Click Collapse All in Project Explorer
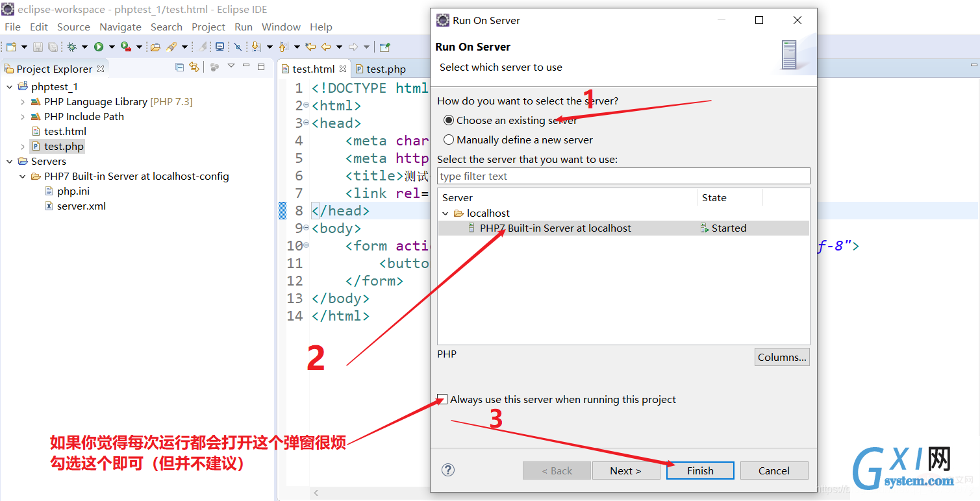 pos(179,67)
